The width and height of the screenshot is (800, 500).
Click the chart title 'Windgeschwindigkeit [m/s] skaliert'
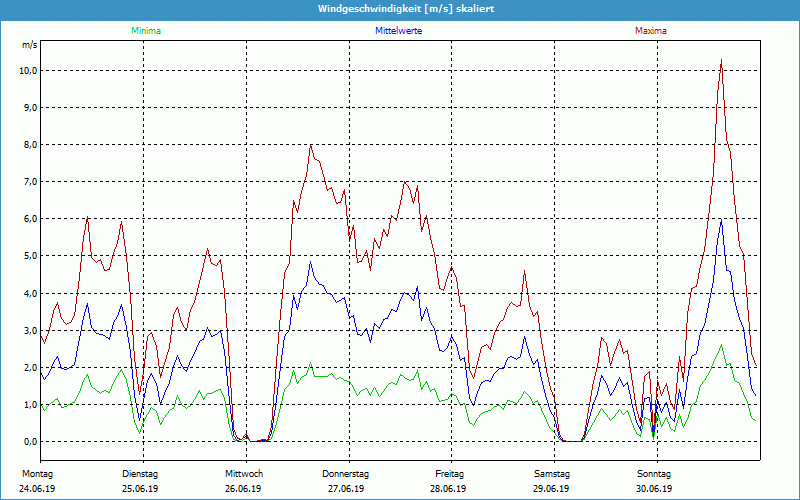click(x=406, y=9)
